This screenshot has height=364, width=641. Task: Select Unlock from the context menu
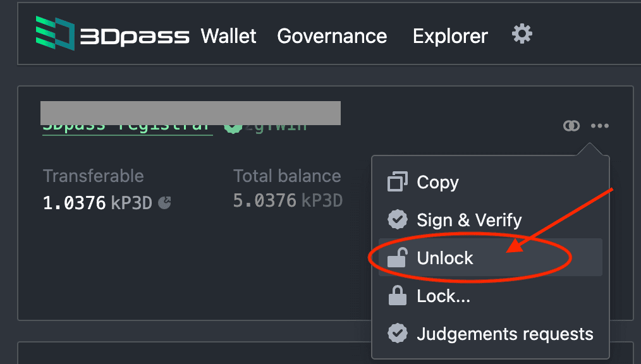[444, 257]
